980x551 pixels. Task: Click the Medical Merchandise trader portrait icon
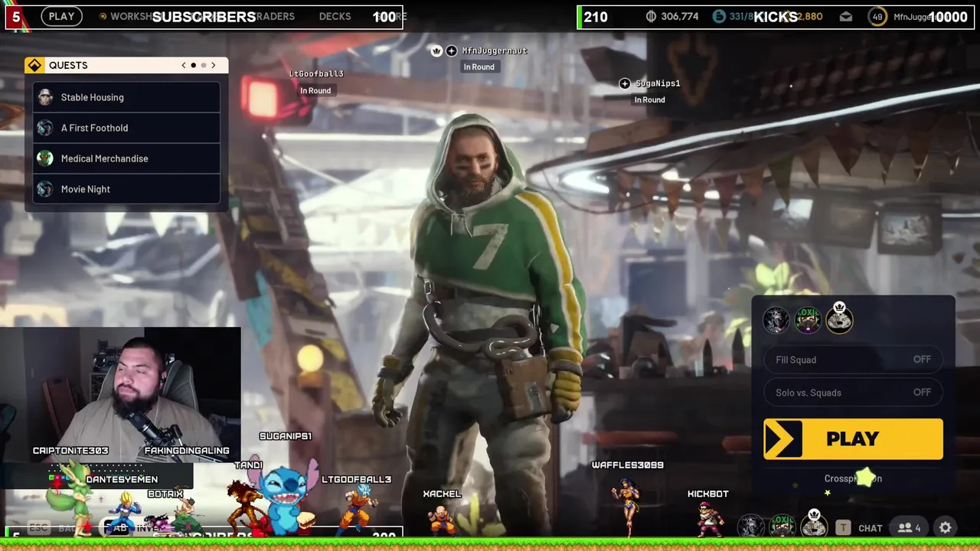click(45, 158)
